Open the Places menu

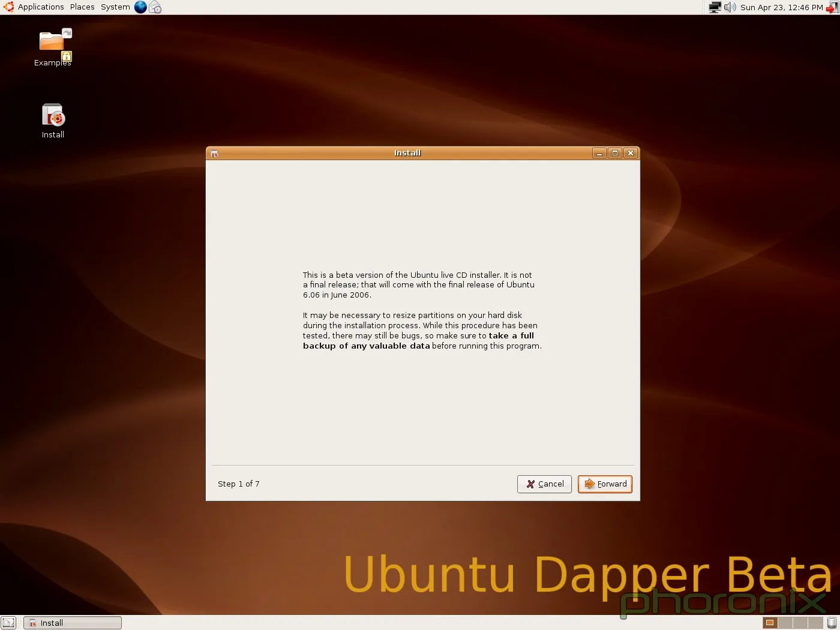(x=82, y=7)
